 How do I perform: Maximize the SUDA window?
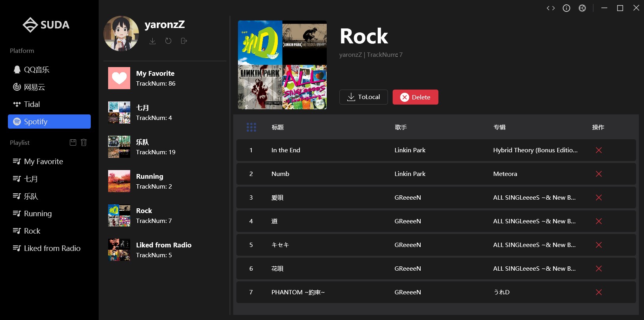pos(620,8)
